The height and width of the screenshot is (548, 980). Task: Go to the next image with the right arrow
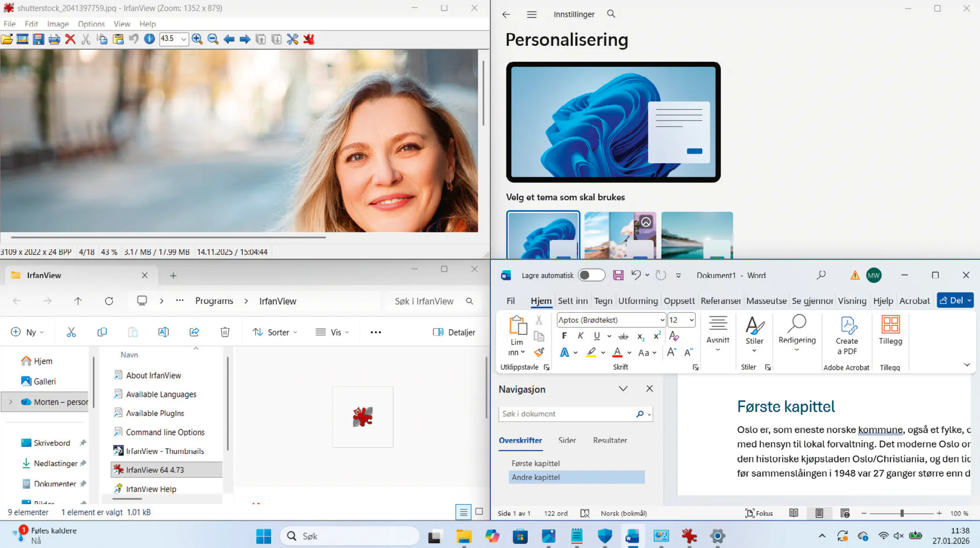pyautogui.click(x=245, y=39)
